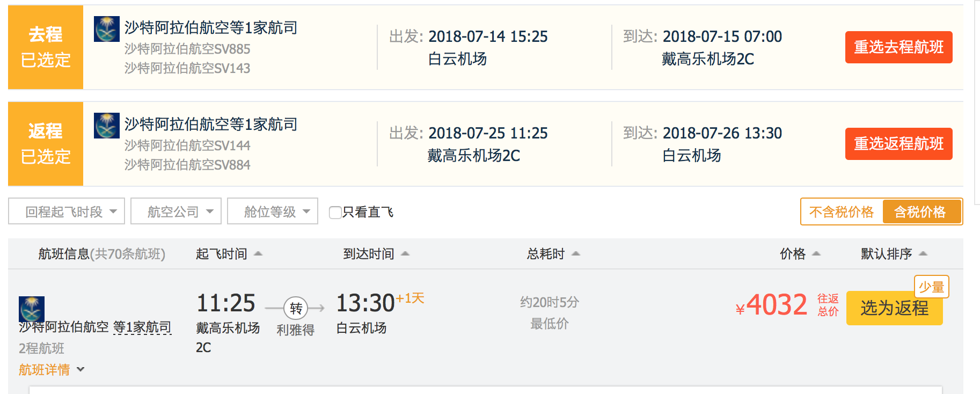Open the 舱位等级 cabin class dropdown
The height and width of the screenshot is (394, 980).
pos(273,211)
